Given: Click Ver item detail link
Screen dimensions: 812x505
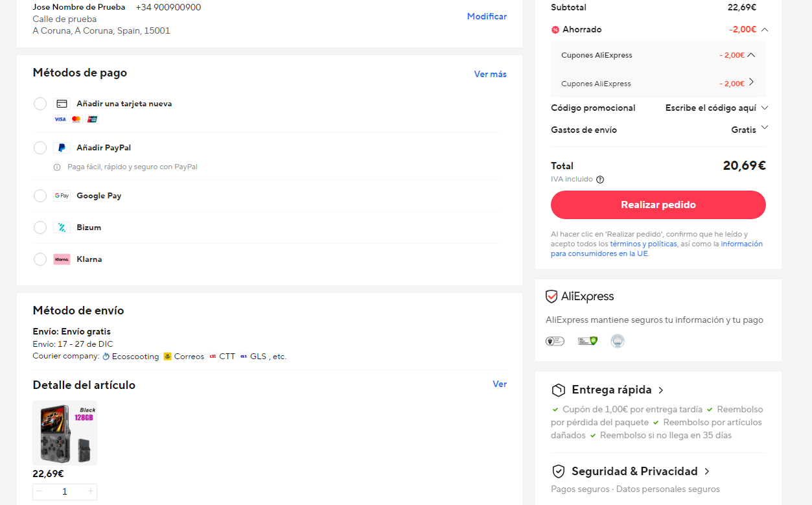Looking at the screenshot, I should (500, 384).
